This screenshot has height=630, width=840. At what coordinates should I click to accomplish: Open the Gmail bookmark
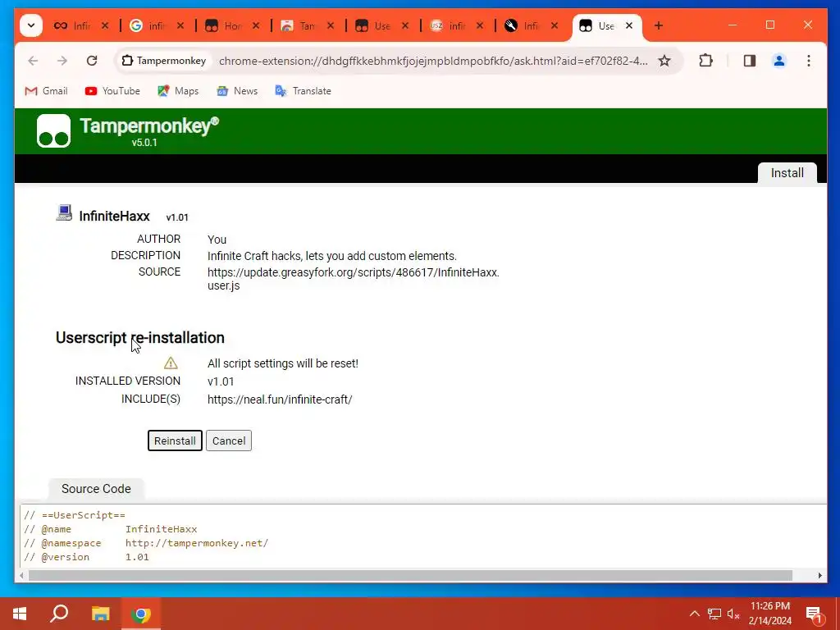click(46, 91)
